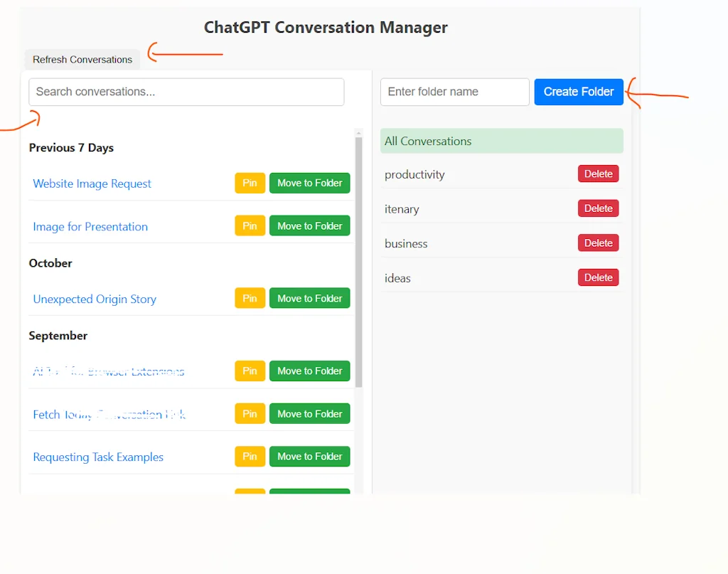Screen dimensions: 728x574
Task: Delete the business folder
Action: tap(597, 243)
